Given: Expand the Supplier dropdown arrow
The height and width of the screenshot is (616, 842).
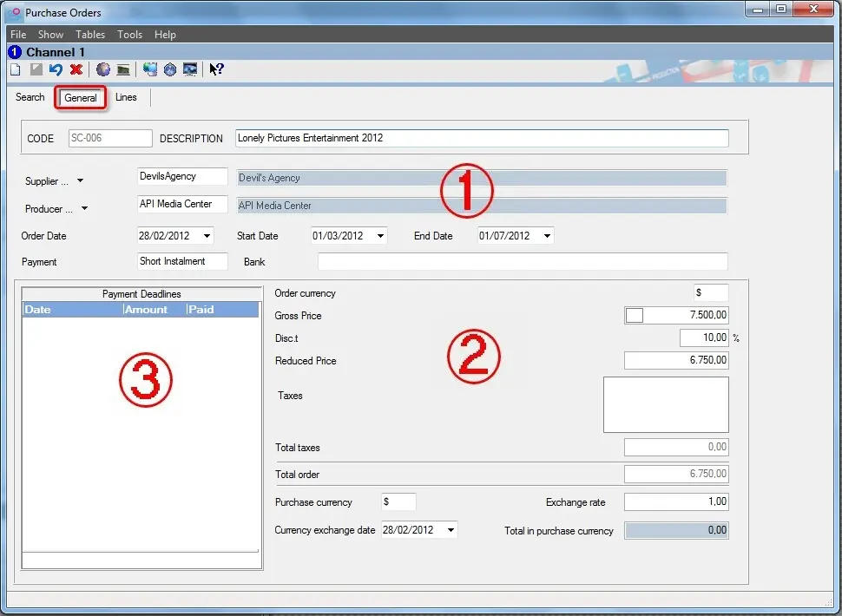Looking at the screenshot, I should [81, 181].
